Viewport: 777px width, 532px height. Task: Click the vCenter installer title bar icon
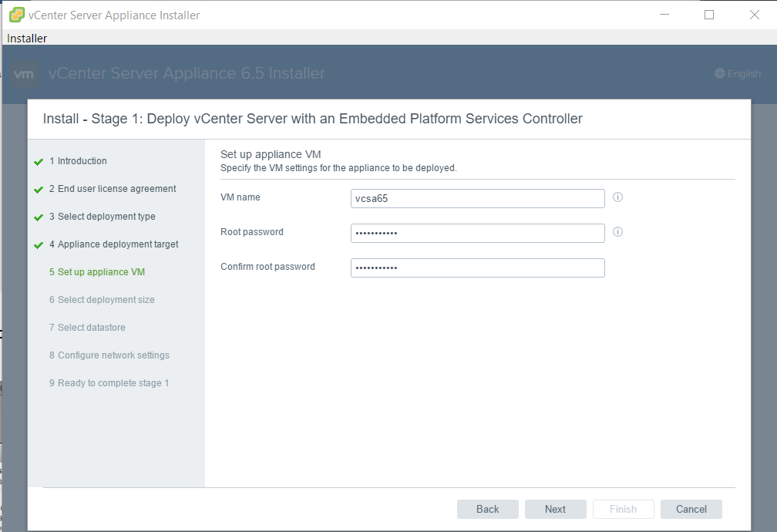click(17, 15)
